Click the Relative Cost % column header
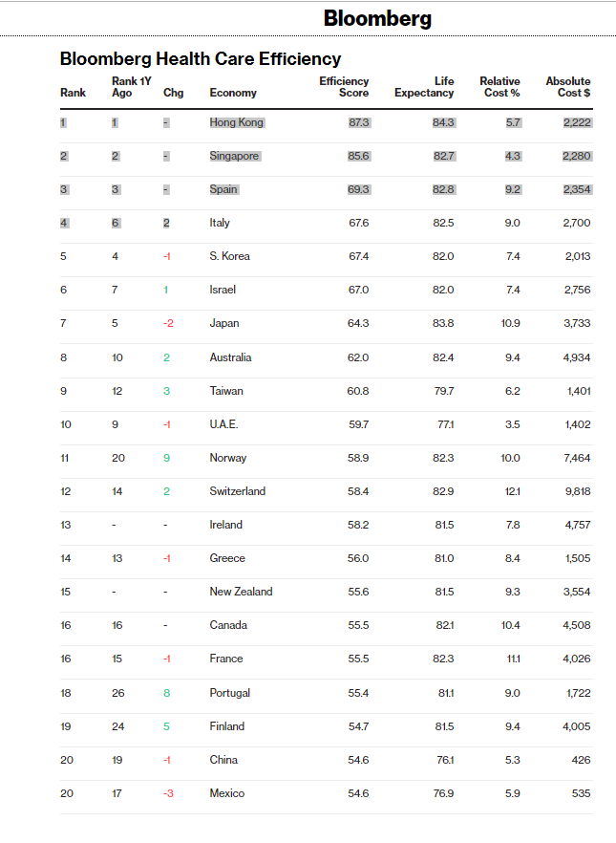The image size is (616, 843). point(499,87)
